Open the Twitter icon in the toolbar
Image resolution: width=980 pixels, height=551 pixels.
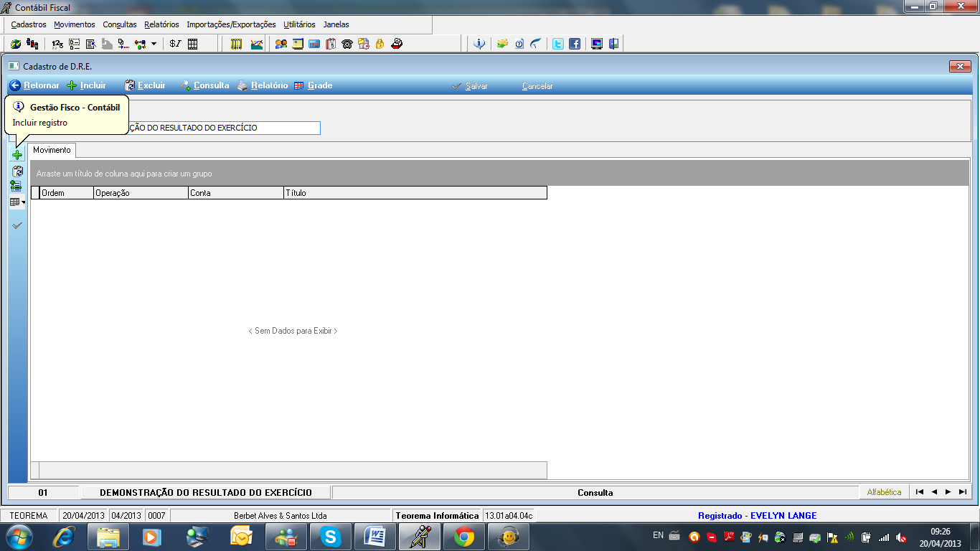pyautogui.click(x=557, y=44)
